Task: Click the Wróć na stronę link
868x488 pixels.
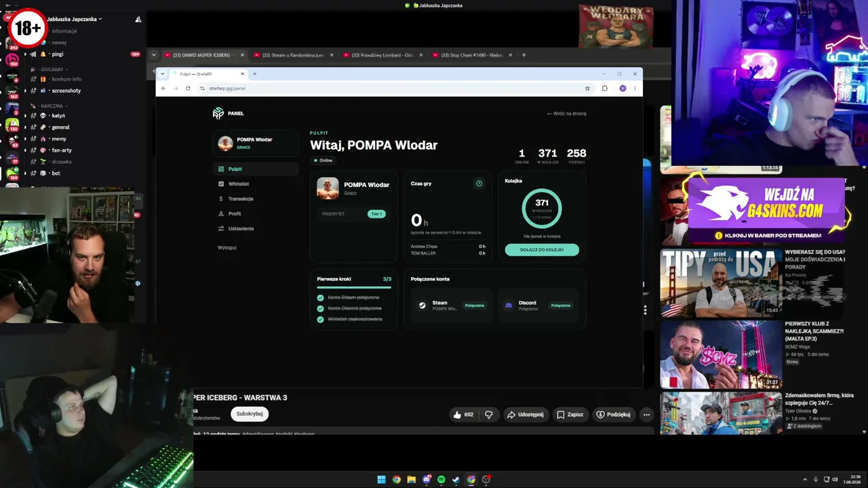Action: (567, 113)
